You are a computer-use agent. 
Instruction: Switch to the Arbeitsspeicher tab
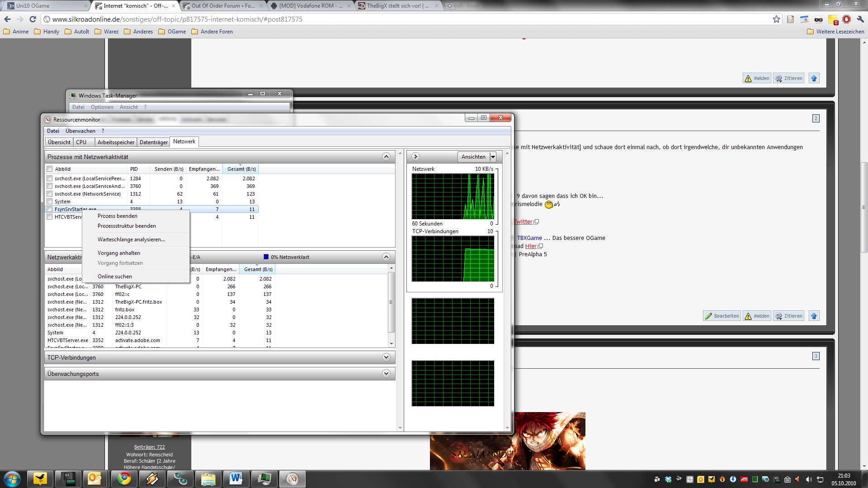tap(116, 142)
